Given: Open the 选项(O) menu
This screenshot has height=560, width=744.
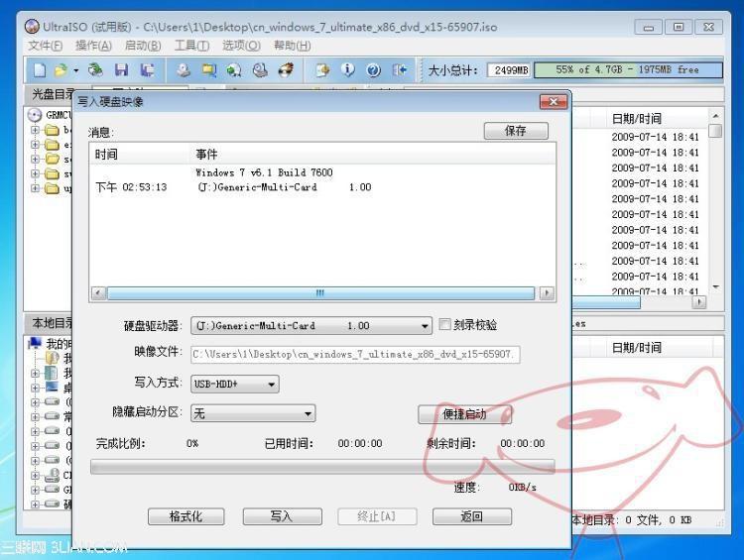Looking at the screenshot, I should coord(241,46).
